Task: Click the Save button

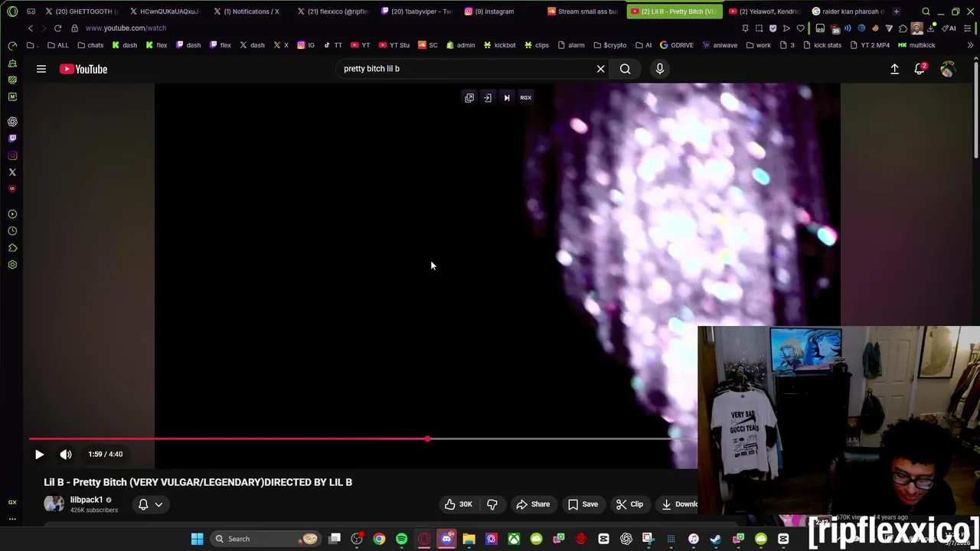Action: [x=583, y=504]
